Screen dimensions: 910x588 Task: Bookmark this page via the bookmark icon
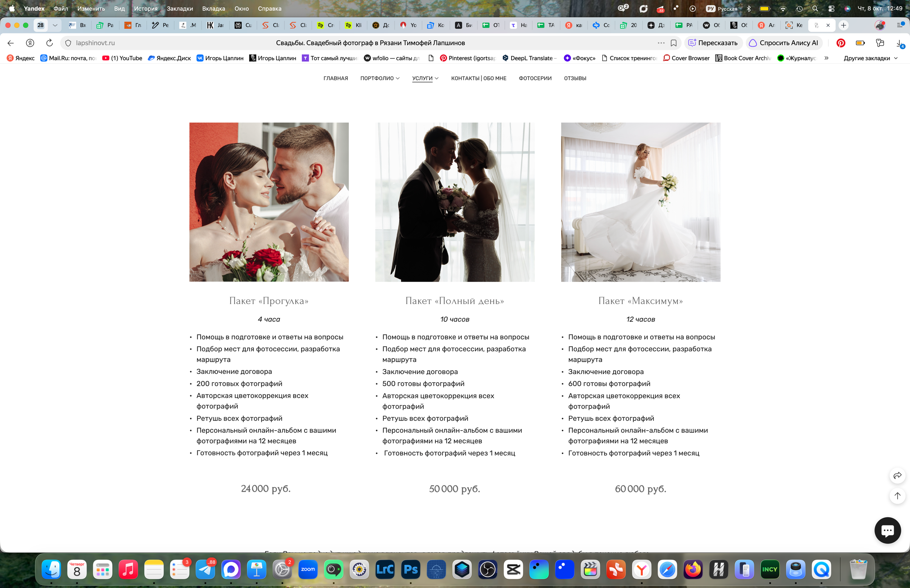coord(674,43)
